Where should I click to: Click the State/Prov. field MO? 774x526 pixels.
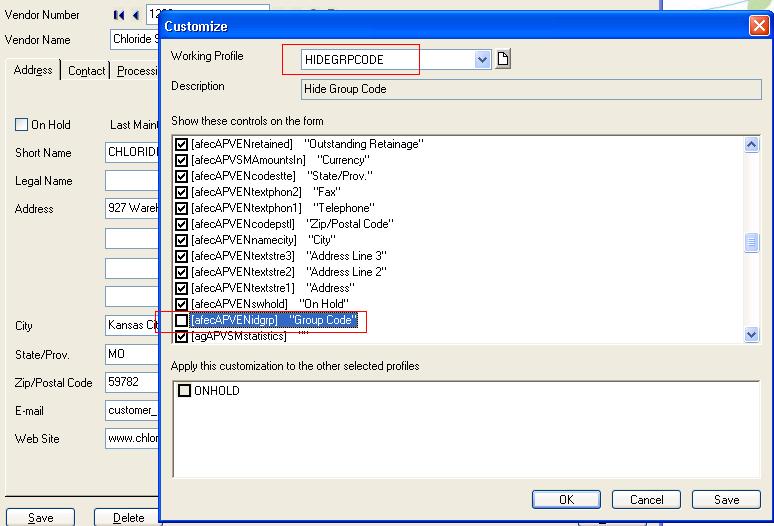point(132,354)
